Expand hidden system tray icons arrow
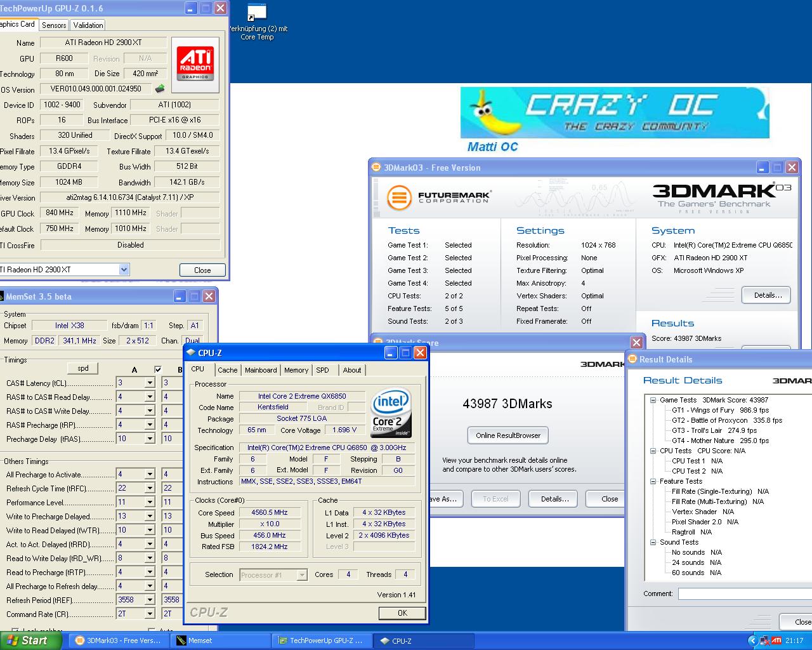This screenshot has width=812, height=650. [753, 640]
